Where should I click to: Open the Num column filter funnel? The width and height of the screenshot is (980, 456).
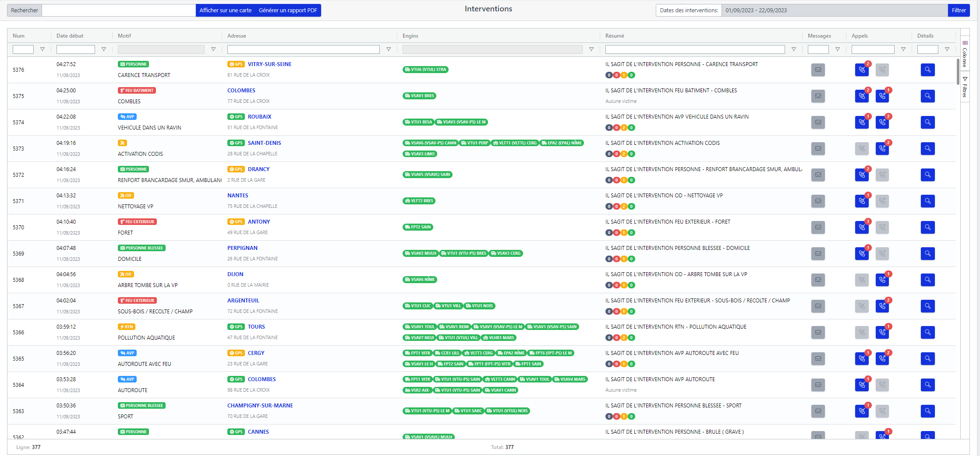(42, 49)
